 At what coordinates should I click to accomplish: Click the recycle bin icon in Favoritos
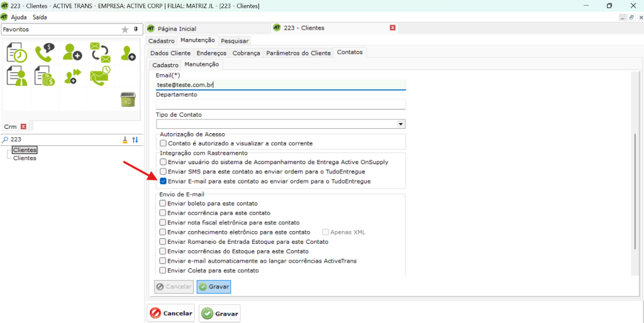pos(128,99)
